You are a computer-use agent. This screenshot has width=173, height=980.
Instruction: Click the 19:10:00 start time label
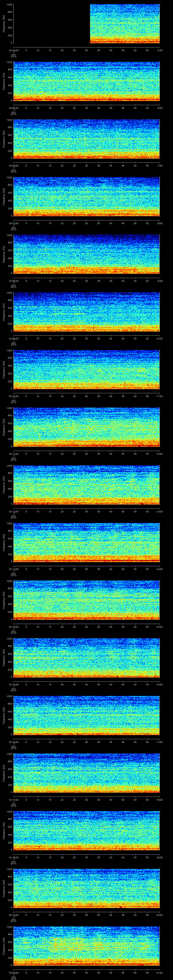tap(14, 396)
